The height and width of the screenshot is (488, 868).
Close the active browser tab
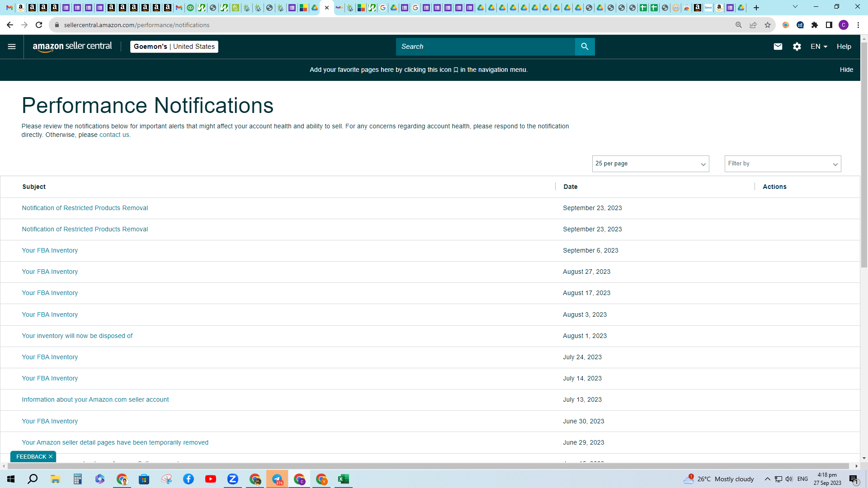pyautogui.click(x=327, y=8)
